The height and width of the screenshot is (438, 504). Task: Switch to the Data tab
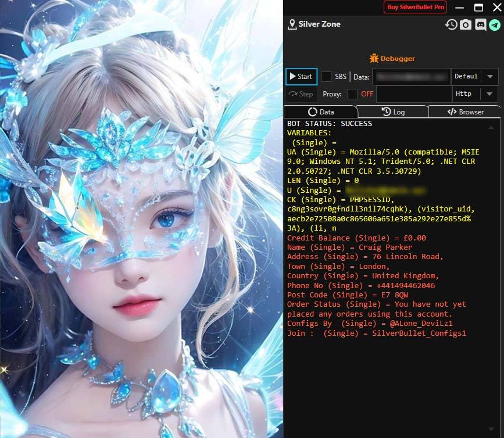click(321, 112)
